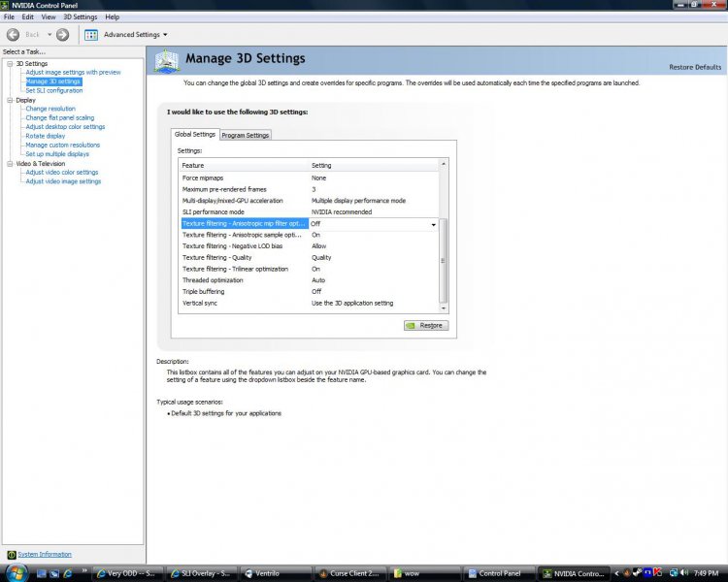This screenshot has height=582, width=728.
Task: Switch to the Program Settings tab
Action: [246, 135]
